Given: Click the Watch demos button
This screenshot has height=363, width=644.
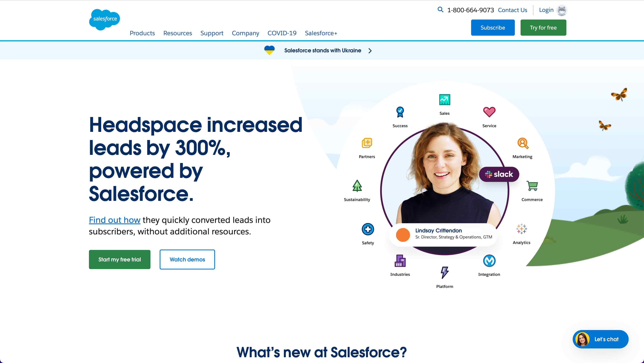Looking at the screenshot, I should click(187, 259).
